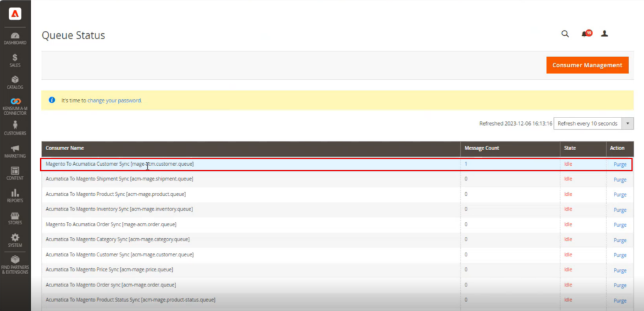Select Magento To Acumatica Order Sync row name
The image size is (644, 311).
coord(111,224)
